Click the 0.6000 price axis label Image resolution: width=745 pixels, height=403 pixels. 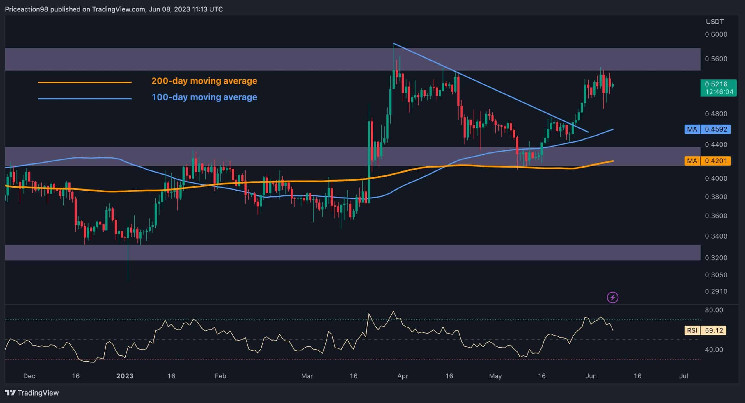tap(716, 34)
